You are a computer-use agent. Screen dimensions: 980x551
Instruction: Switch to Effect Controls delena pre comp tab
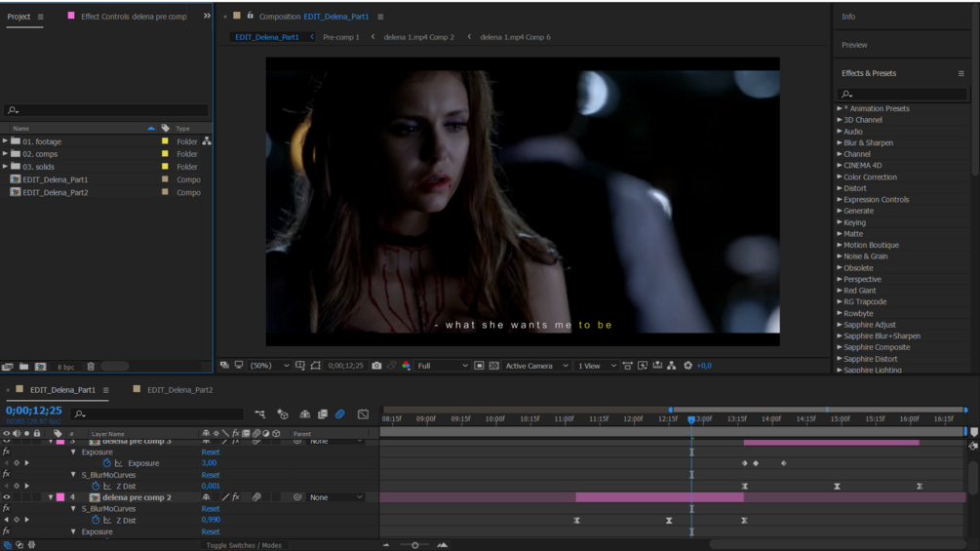click(134, 17)
